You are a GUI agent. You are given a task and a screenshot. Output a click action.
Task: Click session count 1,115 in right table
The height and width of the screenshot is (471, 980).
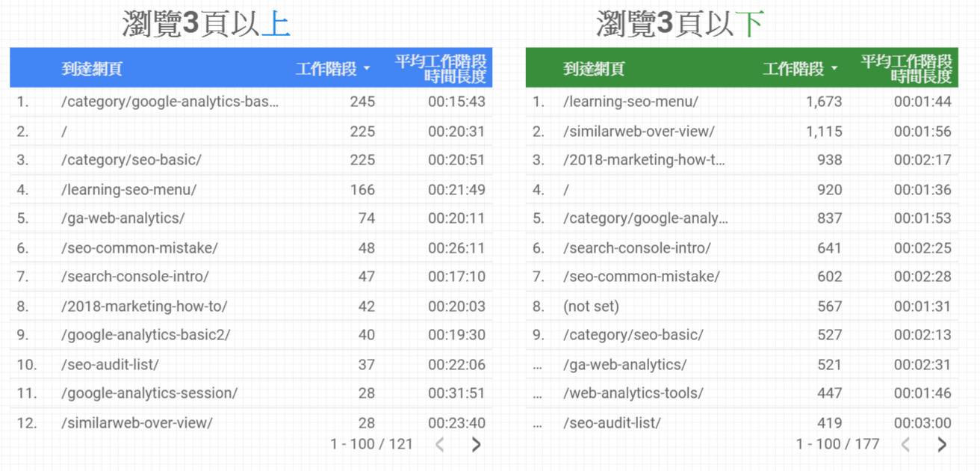(x=824, y=132)
